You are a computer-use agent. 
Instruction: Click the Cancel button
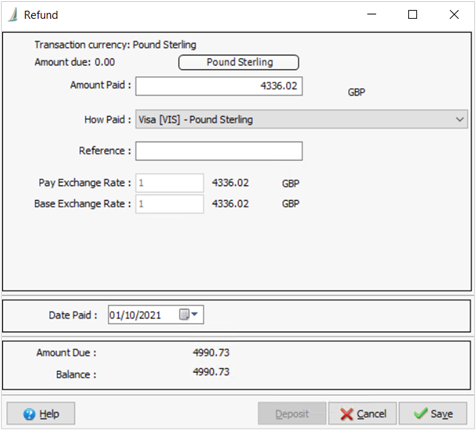point(362,414)
